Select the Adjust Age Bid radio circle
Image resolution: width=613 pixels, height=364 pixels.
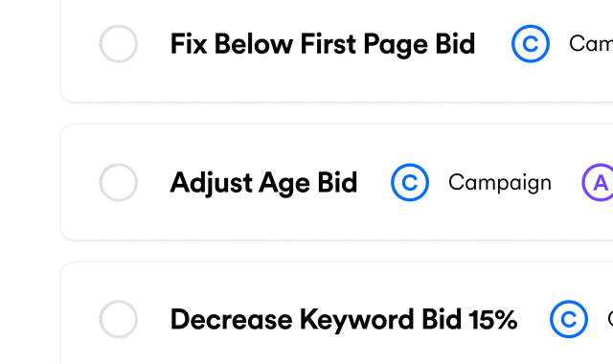pyautogui.click(x=119, y=182)
